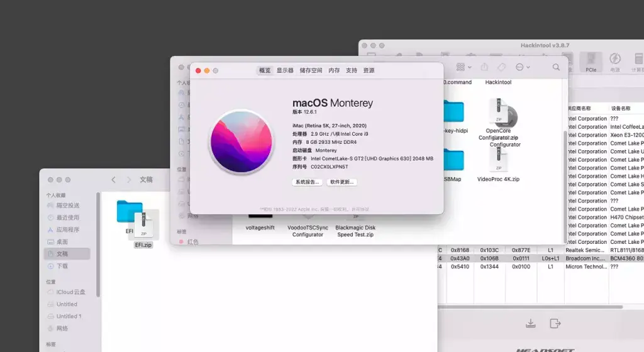Open 应用程序 in Finder sidebar

click(x=67, y=230)
